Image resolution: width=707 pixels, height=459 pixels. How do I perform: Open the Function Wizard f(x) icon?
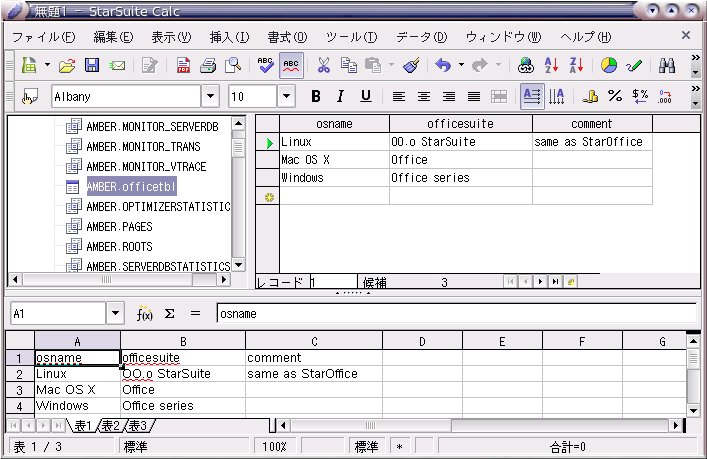point(145,314)
